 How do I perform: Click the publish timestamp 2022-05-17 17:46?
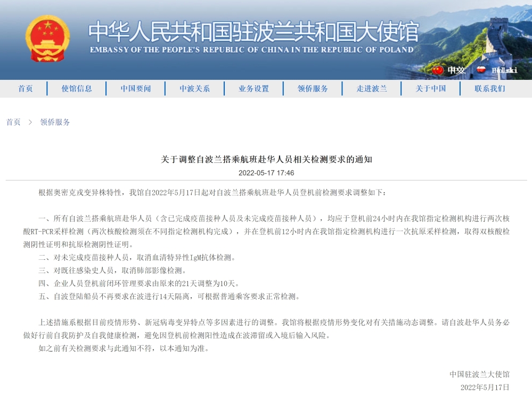[266, 173]
